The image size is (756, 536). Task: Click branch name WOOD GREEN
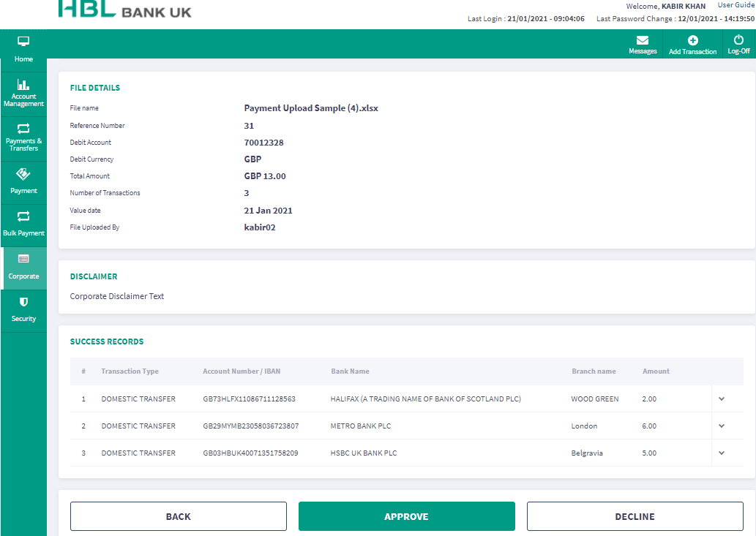(595, 399)
